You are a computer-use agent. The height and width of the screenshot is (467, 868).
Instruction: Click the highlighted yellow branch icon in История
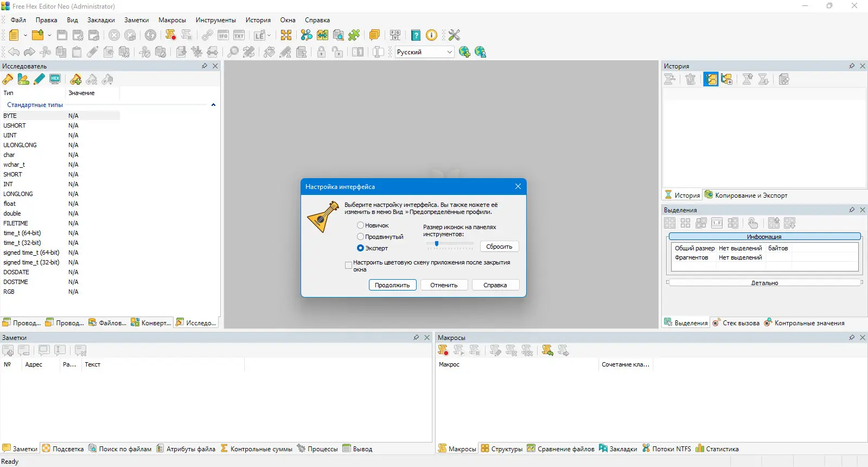(711, 79)
